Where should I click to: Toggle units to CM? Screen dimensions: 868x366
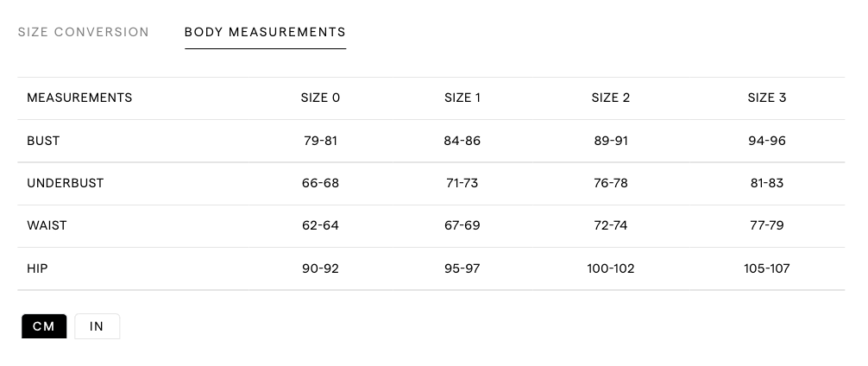pyautogui.click(x=44, y=326)
